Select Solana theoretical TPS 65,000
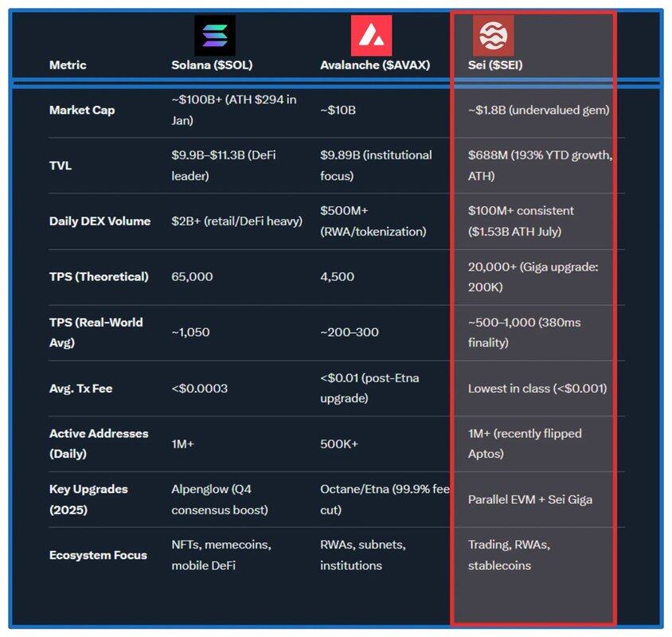The image size is (672, 637). tap(192, 277)
